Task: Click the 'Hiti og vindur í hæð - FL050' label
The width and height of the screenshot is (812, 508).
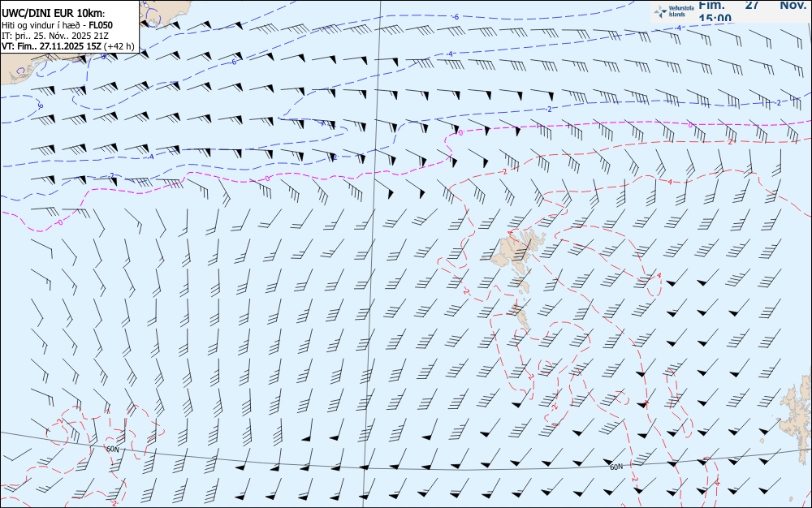Action: tap(57, 25)
